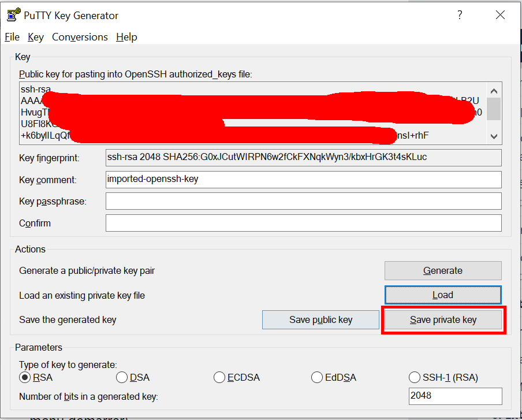This screenshot has width=522, height=420.
Task: Open the Key menu
Action: pyautogui.click(x=36, y=37)
